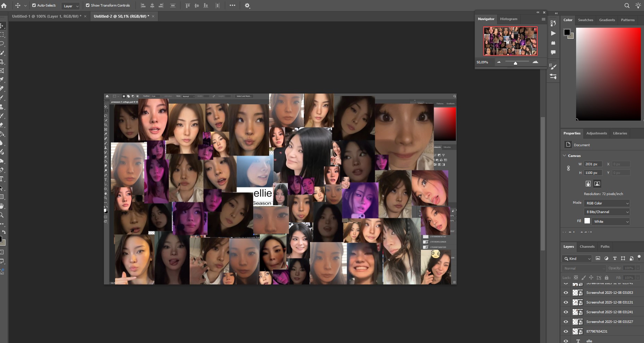Open the 8 Bits/Channel dropdown

click(607, 212)
